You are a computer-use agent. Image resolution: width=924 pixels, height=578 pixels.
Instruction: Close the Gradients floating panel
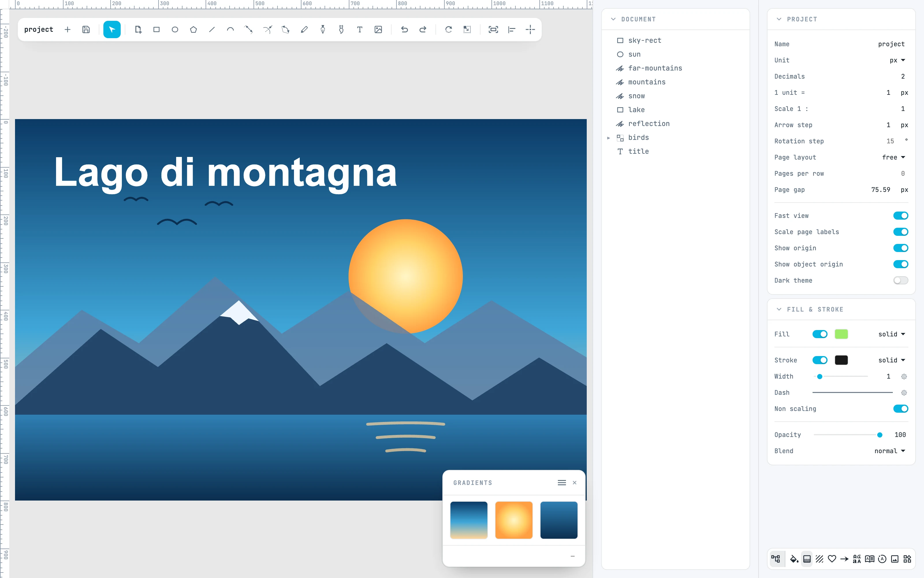click(574, 482)
